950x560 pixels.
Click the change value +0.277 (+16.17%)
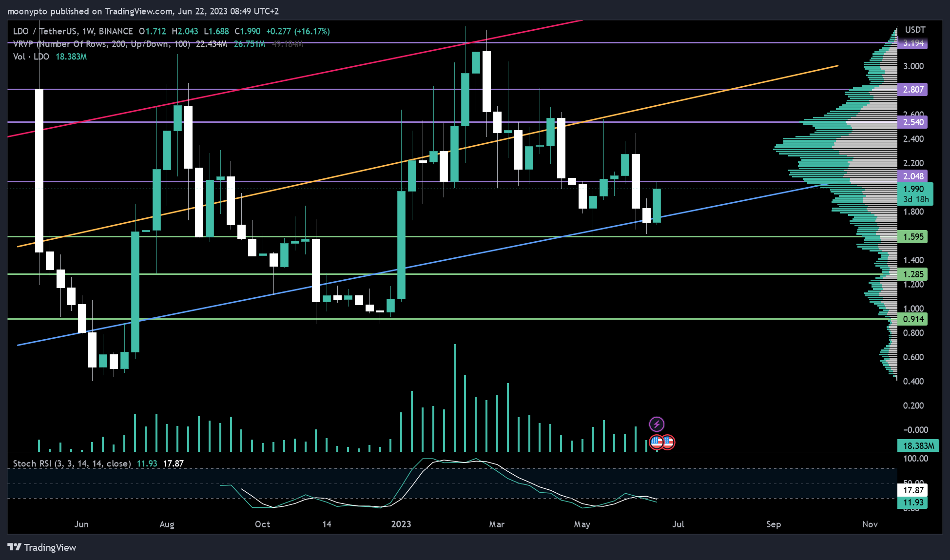pyautogui.click(x=298, y=31)
